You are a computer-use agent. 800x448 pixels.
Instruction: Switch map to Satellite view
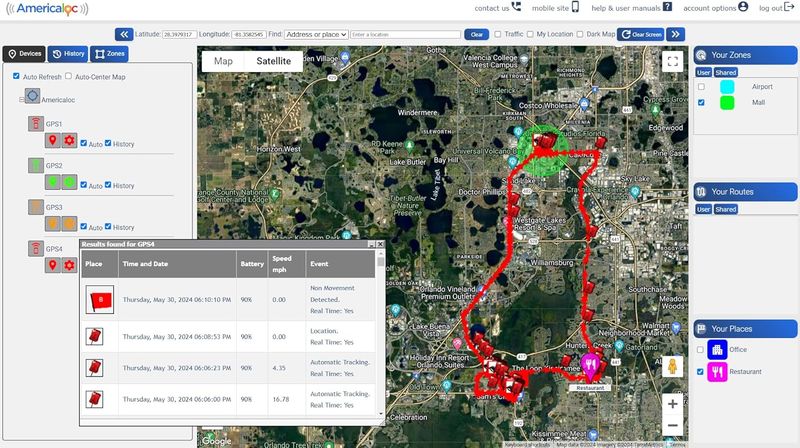[x=273, y=61]
